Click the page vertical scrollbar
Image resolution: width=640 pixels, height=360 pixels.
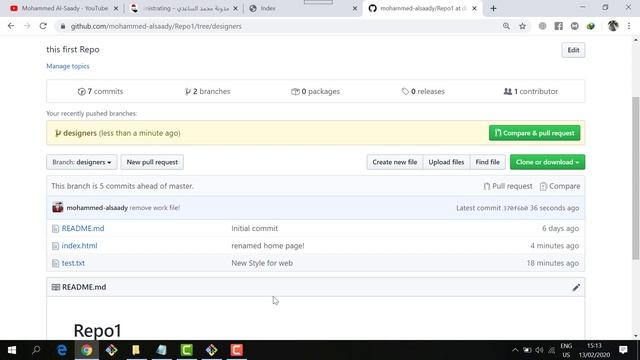tap(636, 178)
